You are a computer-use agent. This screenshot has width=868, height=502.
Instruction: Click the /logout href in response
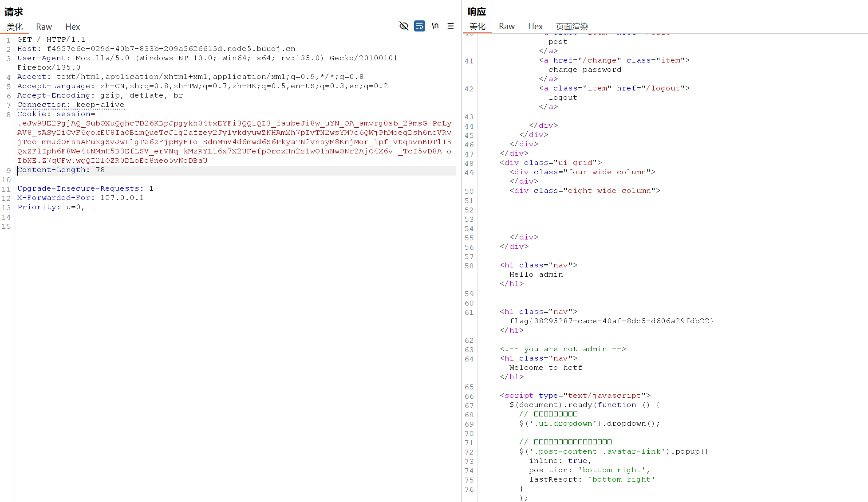click(663, 88)
